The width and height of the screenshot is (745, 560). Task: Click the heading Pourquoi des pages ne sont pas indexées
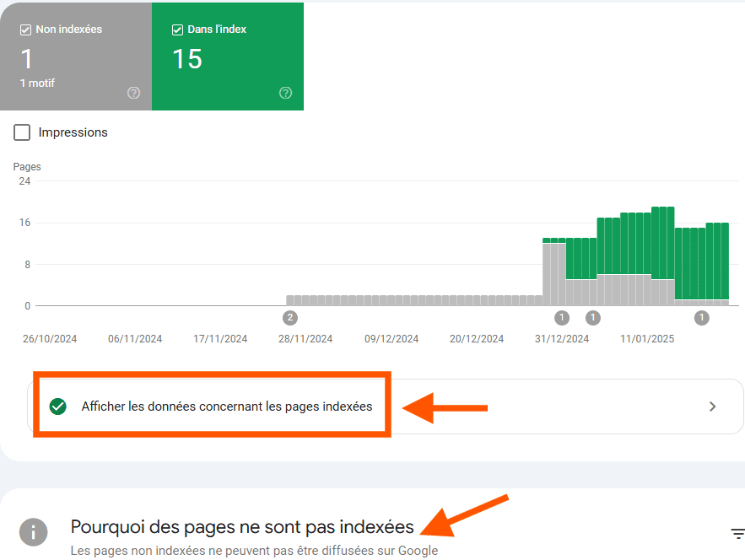pyautogui.click(x=242, y=527)
